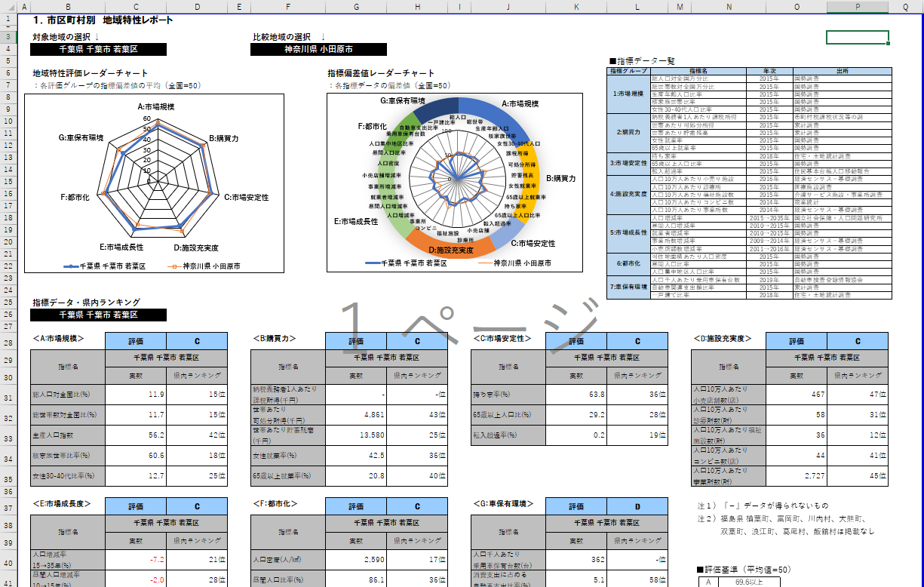The width and height of the screenshot is (924, 587).
Task: Click the light green 'E:市場成長性' ring label
Action: tap(355, 222)
